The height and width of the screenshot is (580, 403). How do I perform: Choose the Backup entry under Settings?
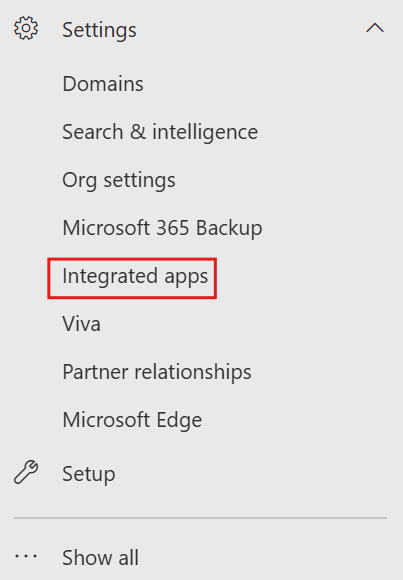(162, 228)
